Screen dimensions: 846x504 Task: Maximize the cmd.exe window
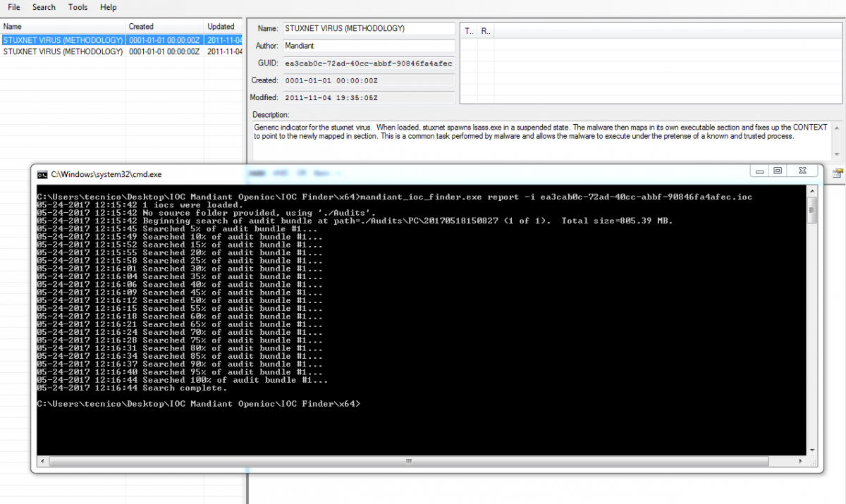click(x=778, y=171)
